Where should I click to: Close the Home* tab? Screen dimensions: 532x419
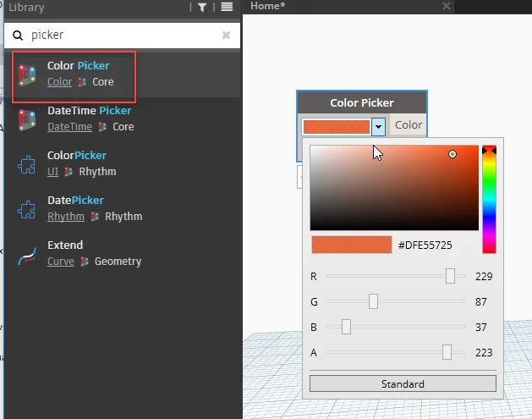click(x=447, y=6)
